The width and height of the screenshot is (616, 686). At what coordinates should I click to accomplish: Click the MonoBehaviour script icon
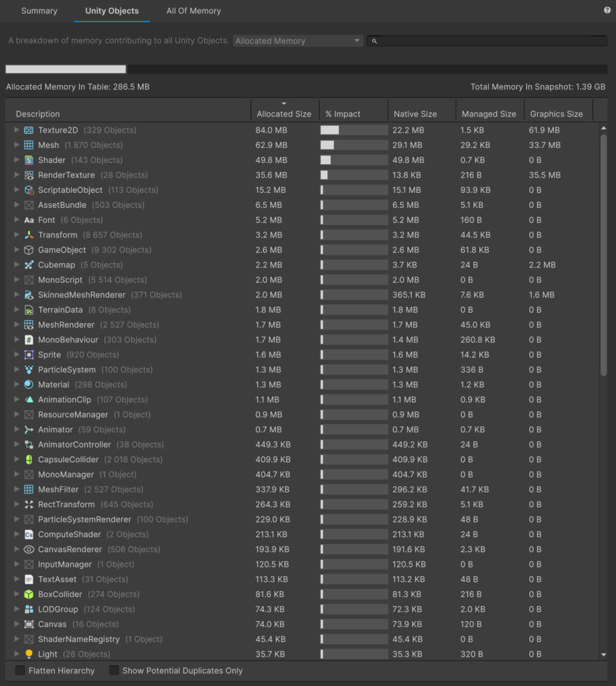(29, 340)
